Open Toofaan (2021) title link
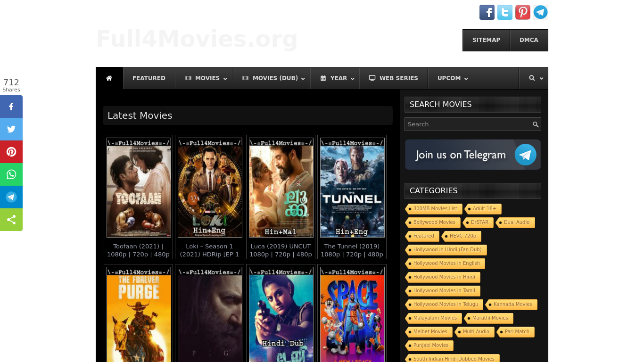 pos(138,250)
